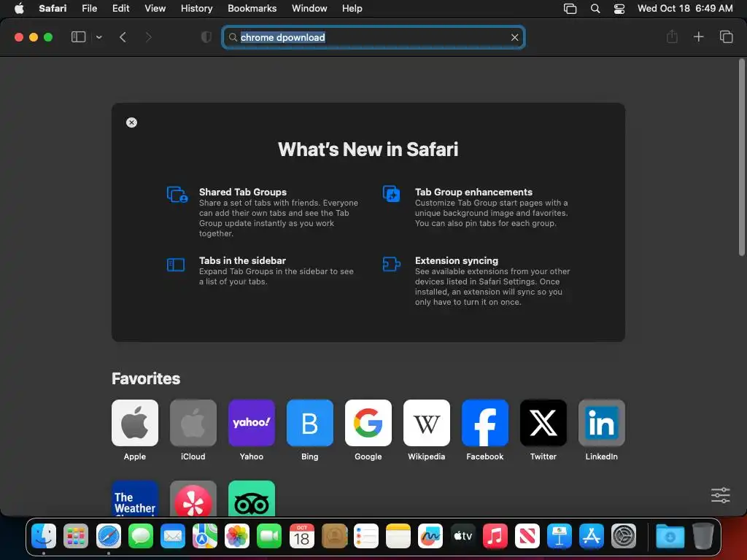The image size is (747, 560).
Task: Open the Google favorite
Action: [368, 423]
